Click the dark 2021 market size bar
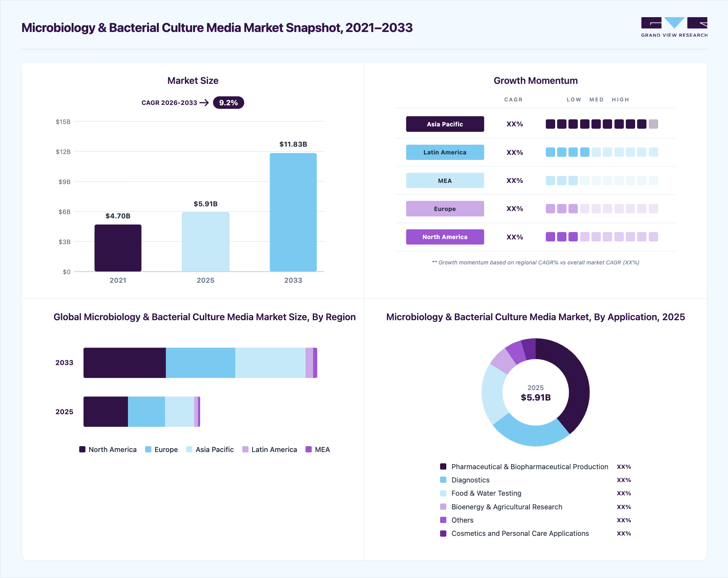Image resolution: width=728 pixels, height=578 pixels. (x=118, y=248)
